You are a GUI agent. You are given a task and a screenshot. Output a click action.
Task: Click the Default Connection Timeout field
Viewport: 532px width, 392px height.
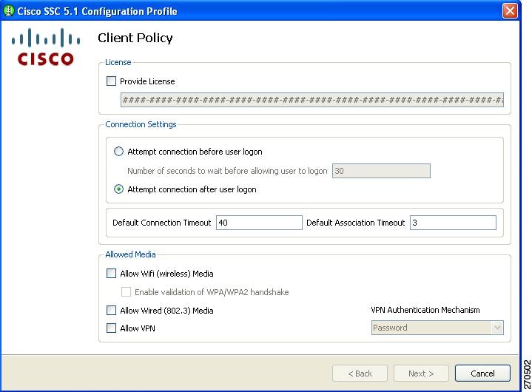(x=259, y=223)
